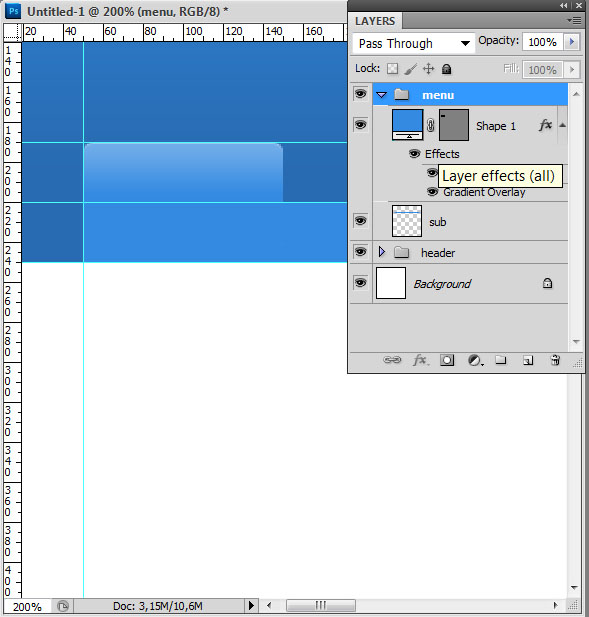The width and height of the screenshot is (589, 617).
Task: Hide the Shape 1 layer
Action: tap(360, 125)
